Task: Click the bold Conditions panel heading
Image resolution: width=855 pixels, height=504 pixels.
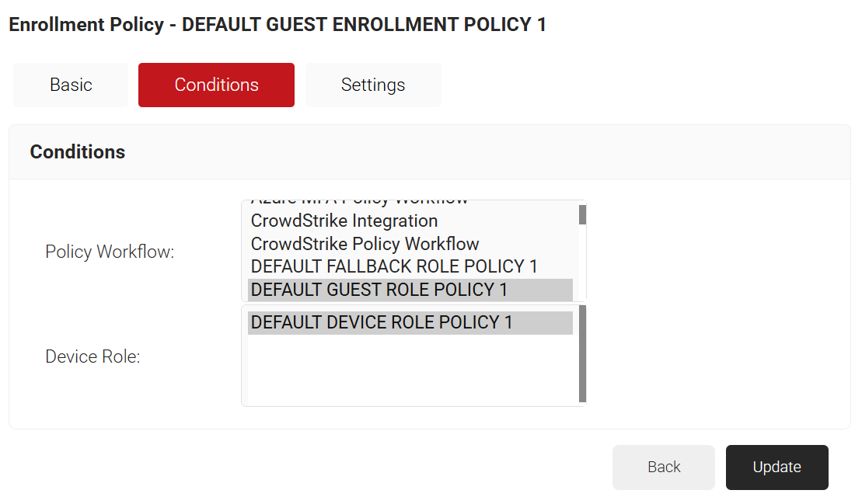Action: tap(78, 152)
